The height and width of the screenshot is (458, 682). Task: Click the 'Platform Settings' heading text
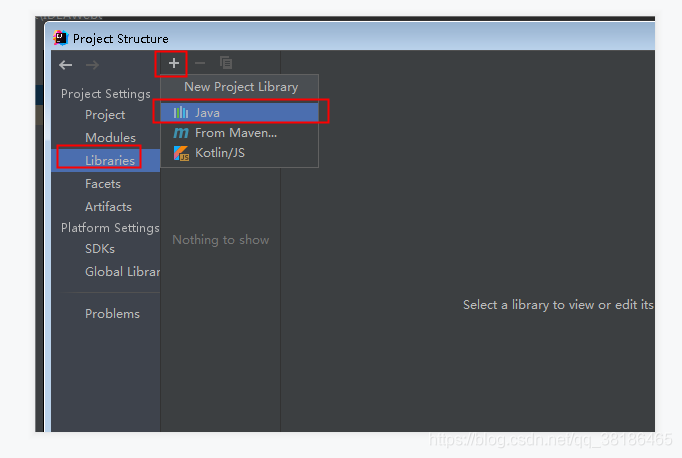(x=110, y=228)
